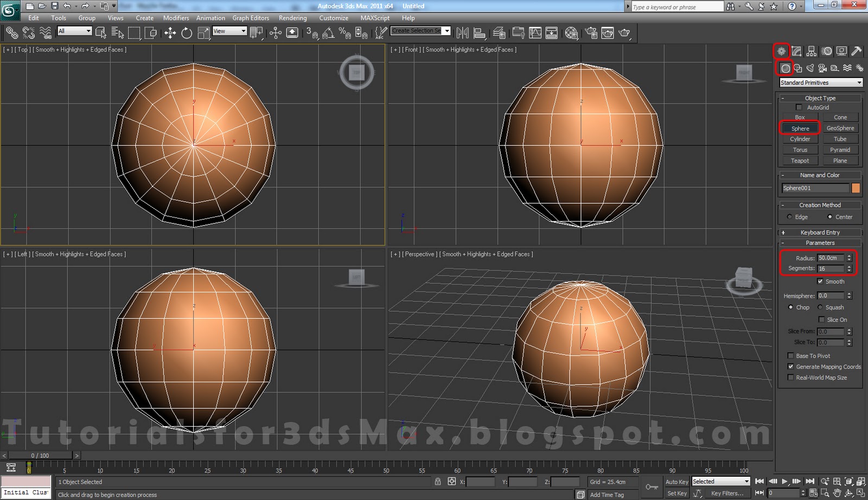Image resolution: width=868 pixels, height=500 pixels.
Task: Enable the AutoGrid checkbox
Action: (x=799, y=107)
